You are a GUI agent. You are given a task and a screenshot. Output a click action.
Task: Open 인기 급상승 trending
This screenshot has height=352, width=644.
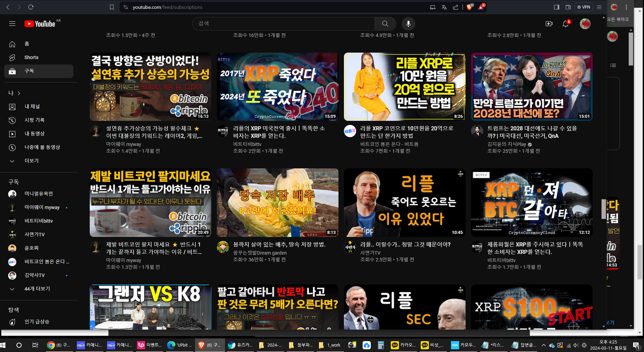[x=39, y=322]
